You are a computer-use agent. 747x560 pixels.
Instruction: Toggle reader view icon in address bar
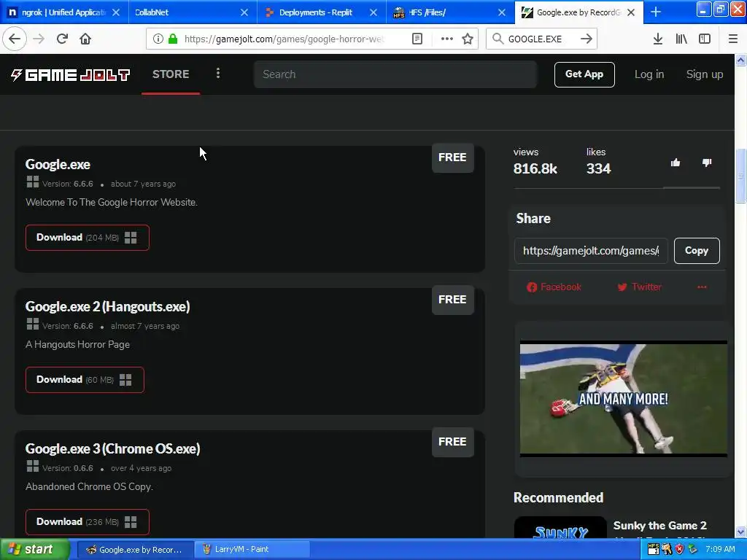tap(417, 39)
